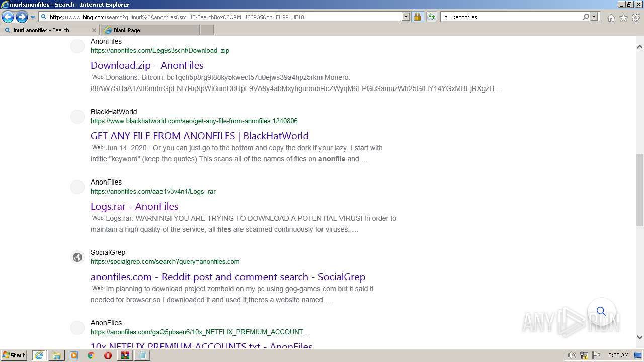
Task: Click the BlackHatWorld site icon placeholder
Action: tap(77, 117)
